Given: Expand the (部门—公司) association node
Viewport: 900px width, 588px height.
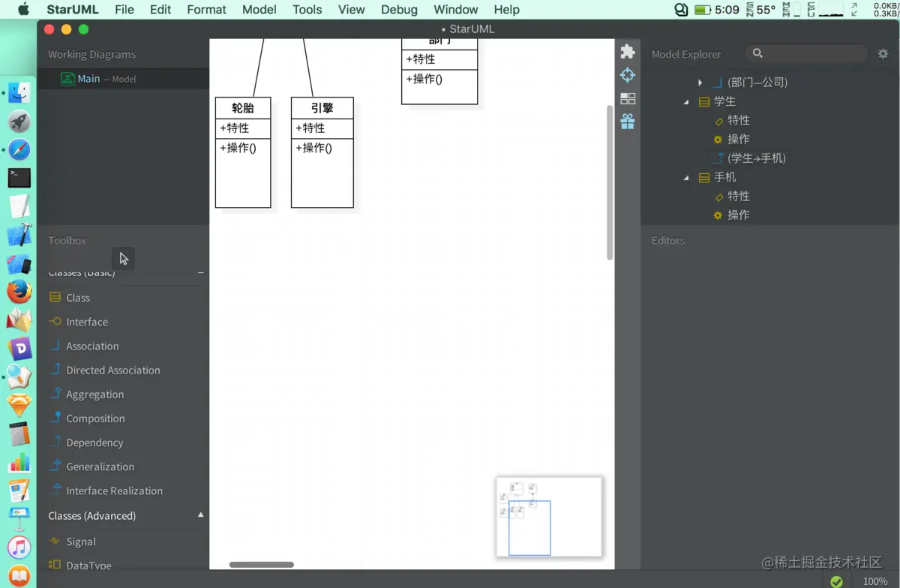Looking at the screenshot, I should 700,82.
